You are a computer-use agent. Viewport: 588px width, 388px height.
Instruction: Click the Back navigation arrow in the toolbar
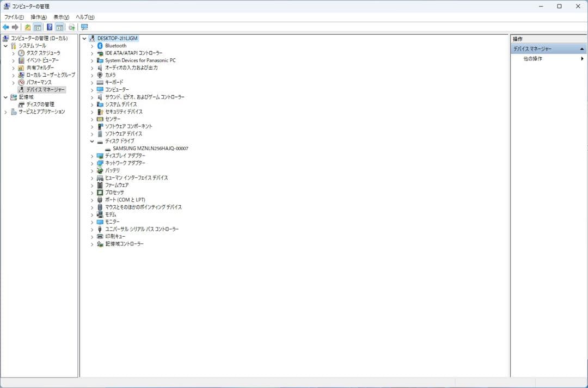tap(5, 27)
